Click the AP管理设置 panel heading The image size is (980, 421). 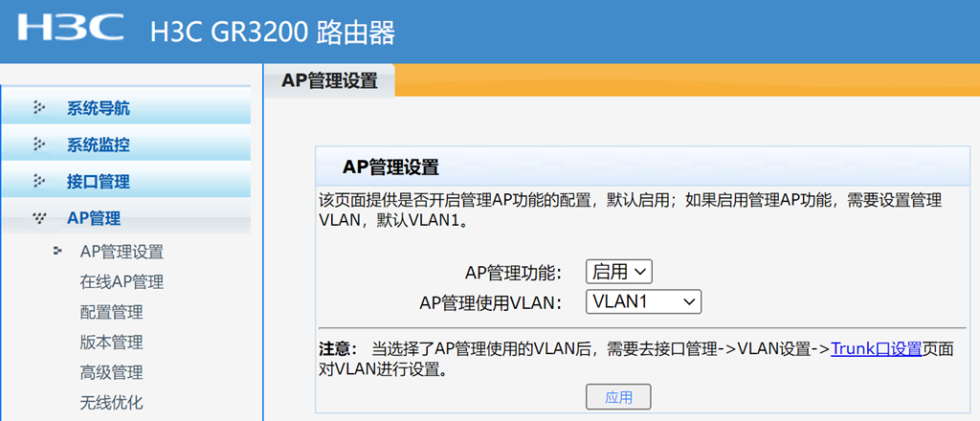[x=390, y=166]
